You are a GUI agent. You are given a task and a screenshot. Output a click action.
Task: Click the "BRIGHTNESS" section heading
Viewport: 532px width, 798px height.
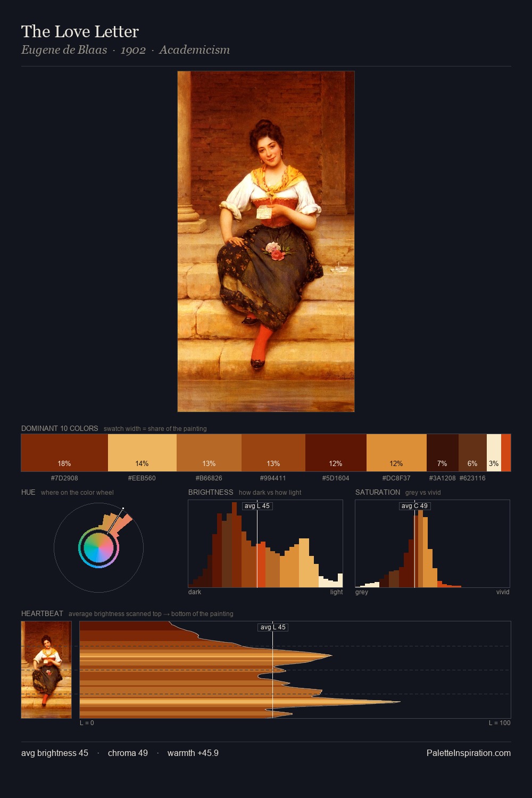211,492
